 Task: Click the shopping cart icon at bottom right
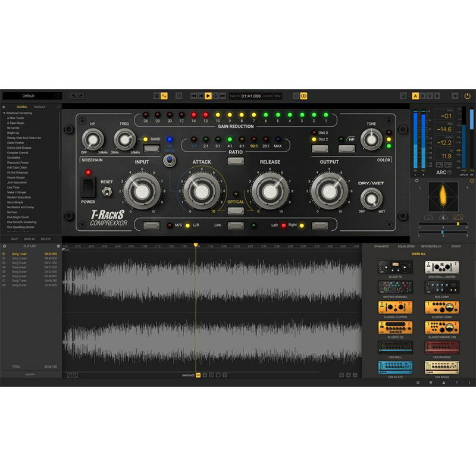(431, 383)
